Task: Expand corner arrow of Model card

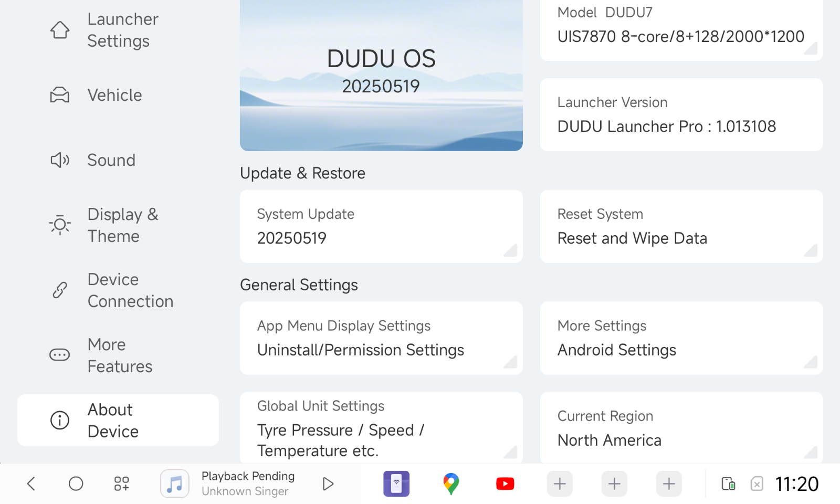Action: coord(812,49)
